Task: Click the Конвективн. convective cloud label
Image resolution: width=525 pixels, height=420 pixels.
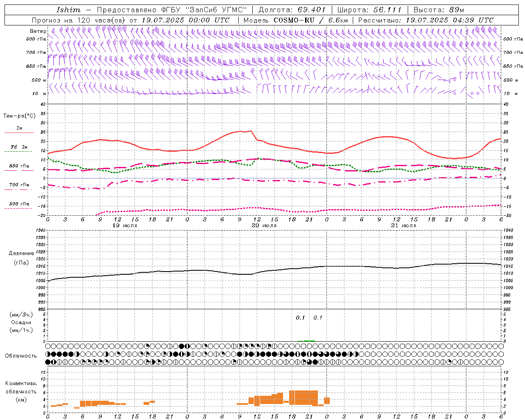Action: coord(21,383)
